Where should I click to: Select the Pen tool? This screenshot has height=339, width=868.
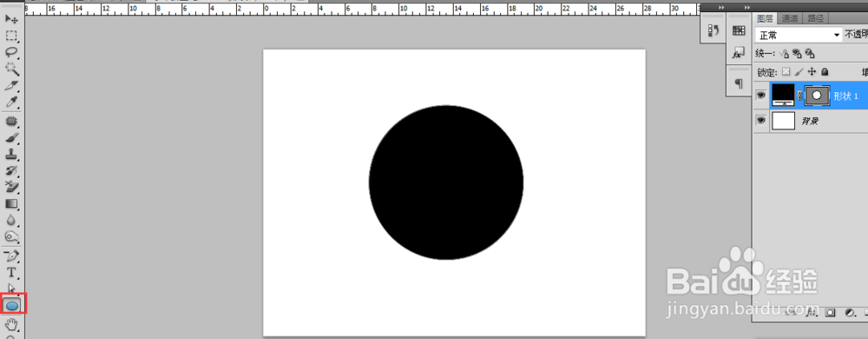click(x=11, y=256)
